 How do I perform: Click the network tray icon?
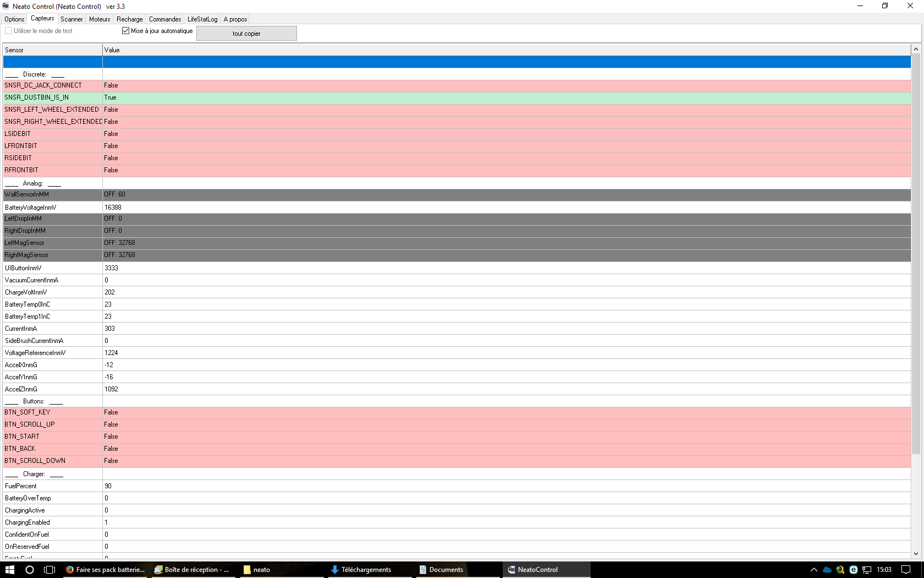point(867,570)
